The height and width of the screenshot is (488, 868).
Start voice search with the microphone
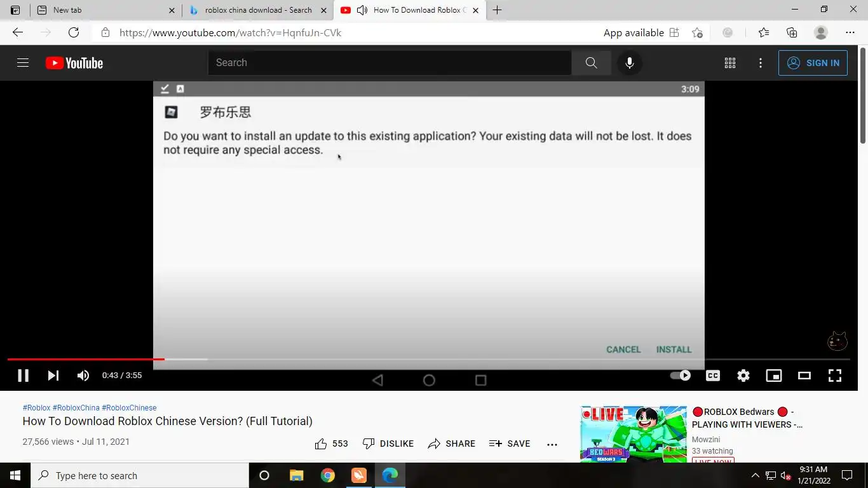click(629, 63)
